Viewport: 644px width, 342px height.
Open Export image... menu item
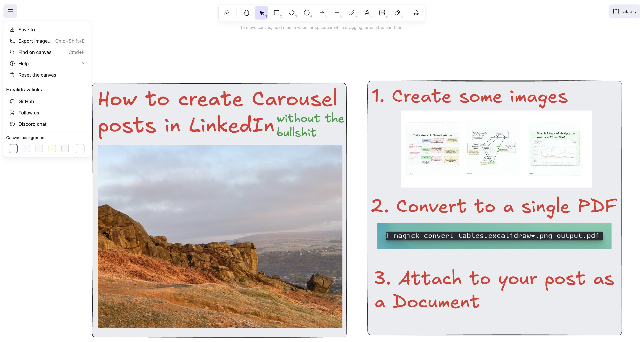(x=35, y=41)
